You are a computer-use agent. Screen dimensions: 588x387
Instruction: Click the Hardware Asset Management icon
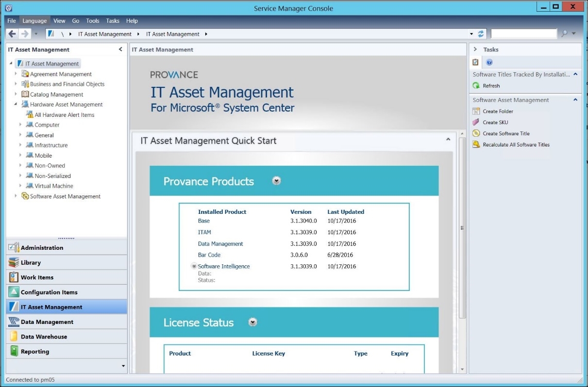click(25, 104)
